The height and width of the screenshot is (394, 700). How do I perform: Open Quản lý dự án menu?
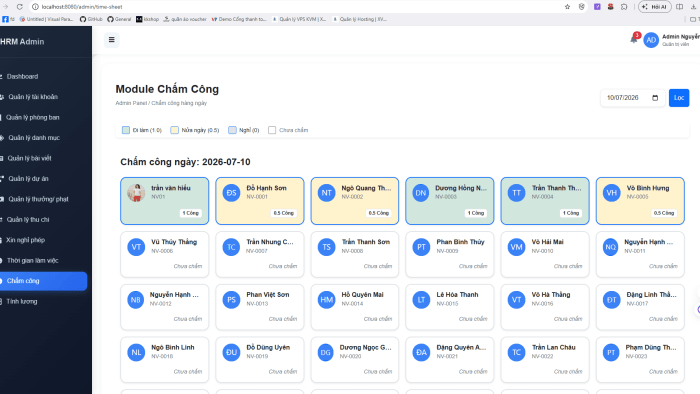coord(28,179)
